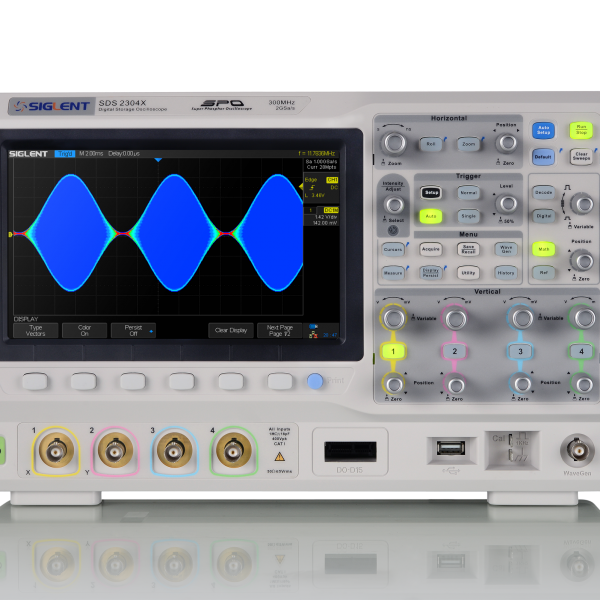
Task: Toggle channel 1 yellow button
Action: tap(394, 351)
